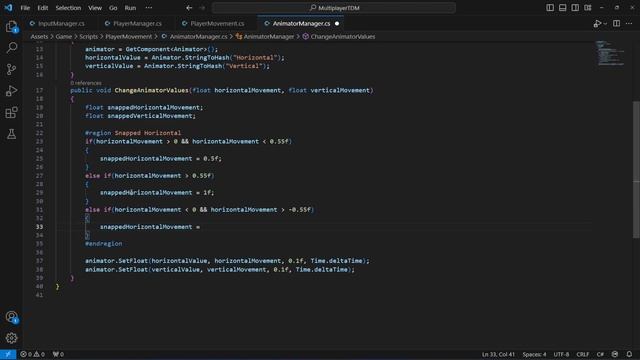Click Ln 33, Col 41 cursor position
640x360 pixels.
(x=498, y=354)
